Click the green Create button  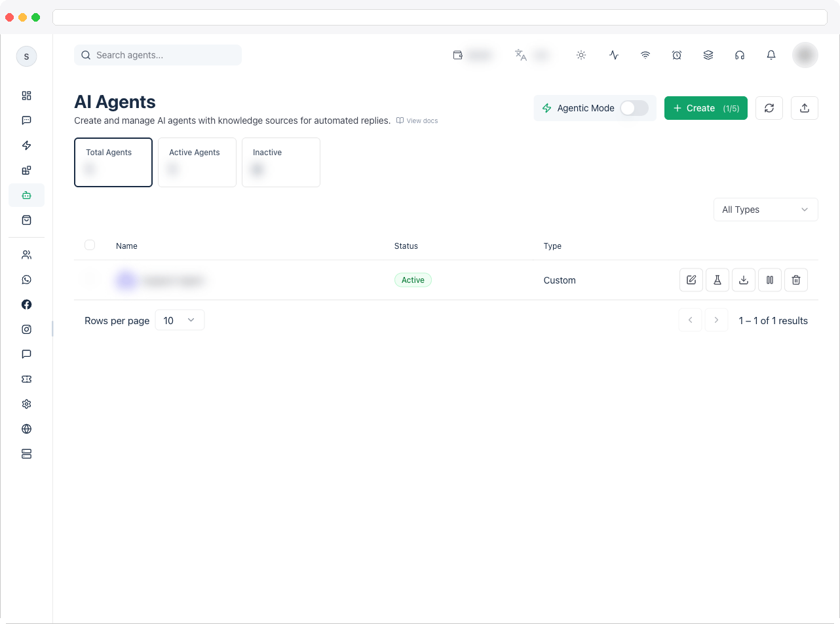[x=706, y=108]
